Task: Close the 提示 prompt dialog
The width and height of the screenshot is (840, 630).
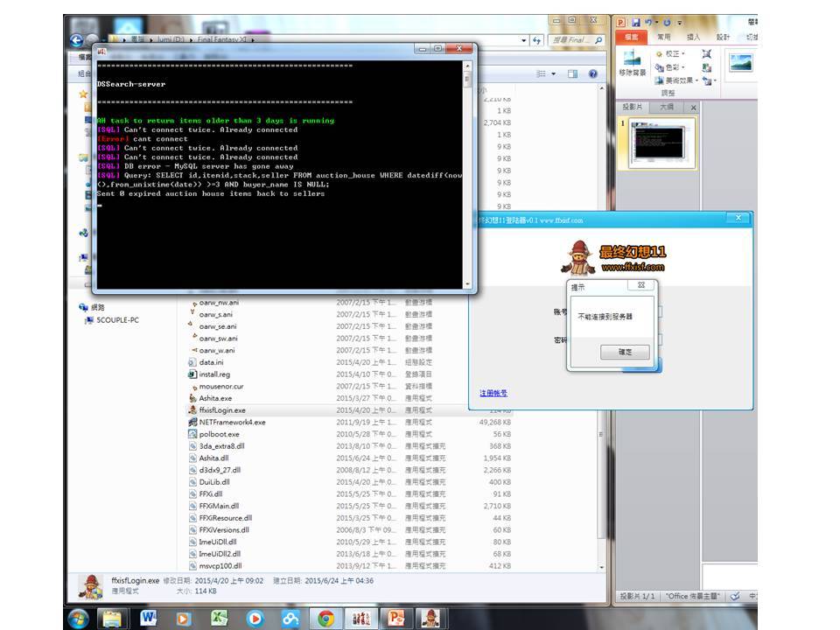Action: point(641,285)
